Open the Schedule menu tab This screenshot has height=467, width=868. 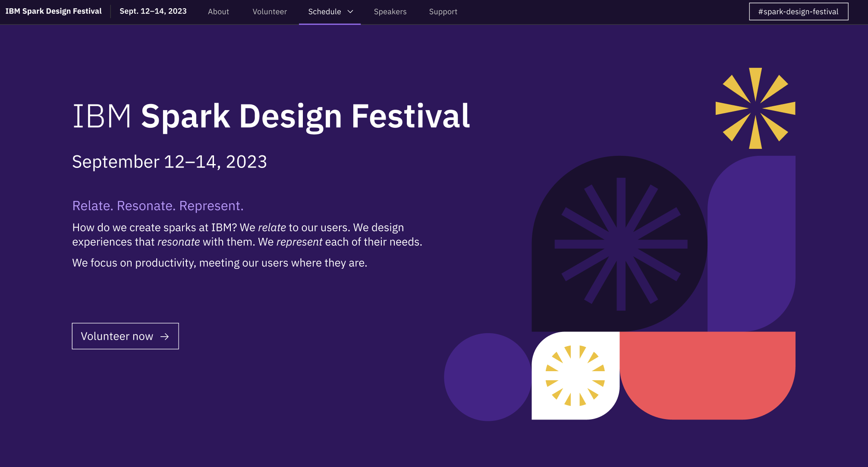point(330,12)
